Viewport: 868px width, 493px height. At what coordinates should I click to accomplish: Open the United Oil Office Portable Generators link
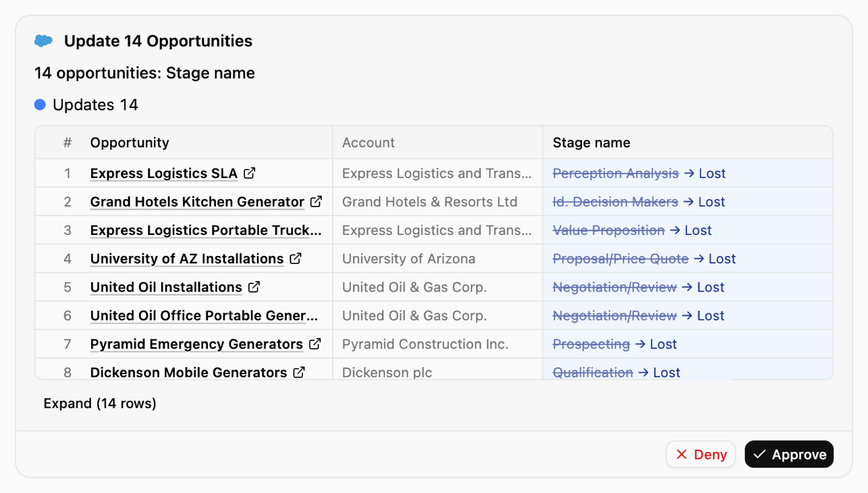tap(204, 315)
